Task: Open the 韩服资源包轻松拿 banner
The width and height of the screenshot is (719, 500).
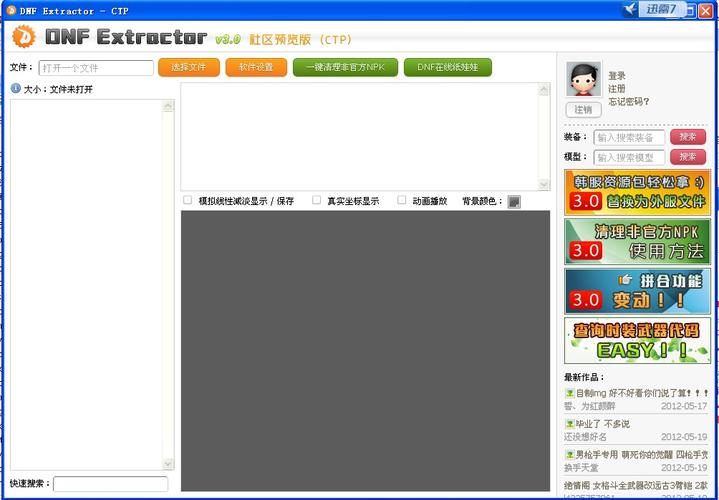Action: pyautogui.click(x=637, y=192)
